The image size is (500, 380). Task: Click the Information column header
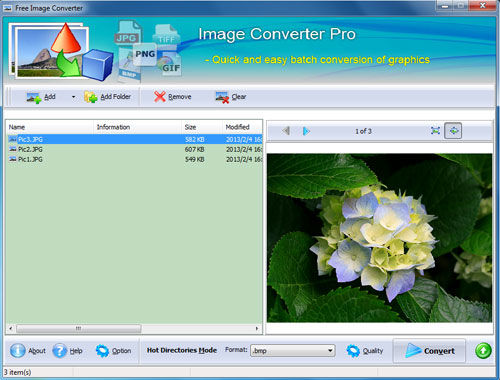point(137,127)
